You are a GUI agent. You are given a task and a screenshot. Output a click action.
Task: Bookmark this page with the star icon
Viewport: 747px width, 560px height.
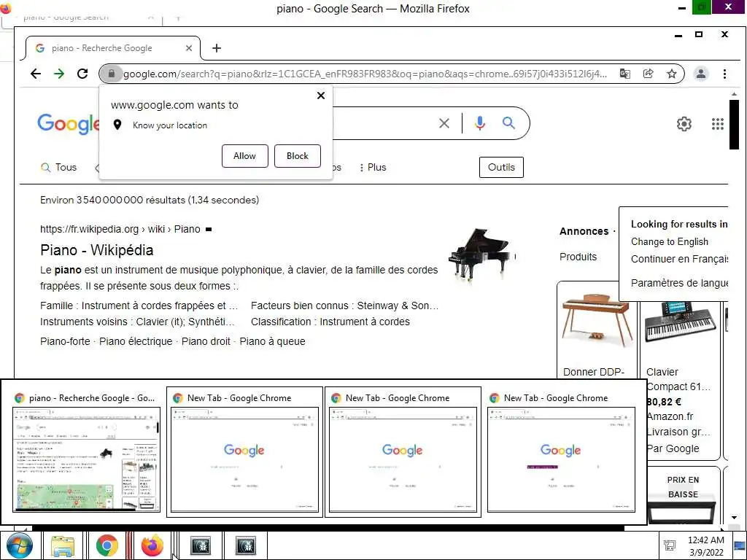672,74
